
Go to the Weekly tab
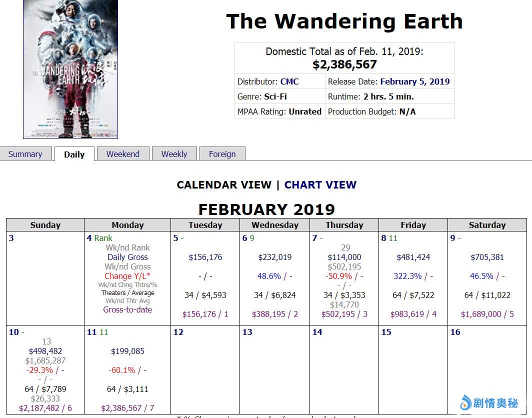[x=174, y=154]
